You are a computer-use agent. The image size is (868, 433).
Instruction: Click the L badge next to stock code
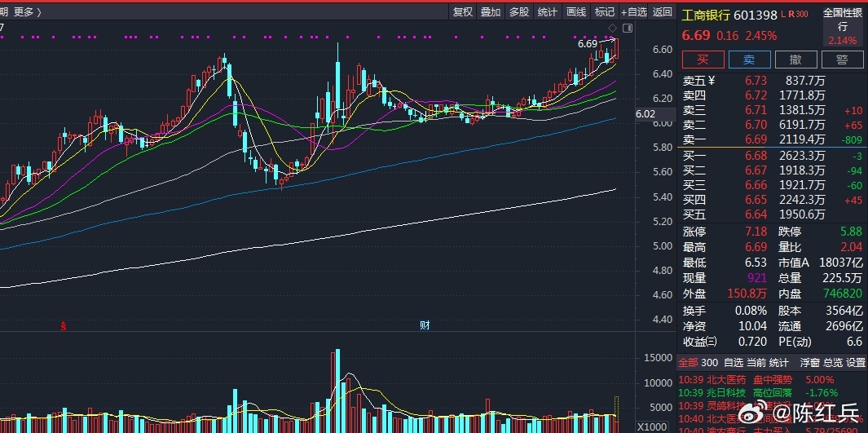coord(784,15)
